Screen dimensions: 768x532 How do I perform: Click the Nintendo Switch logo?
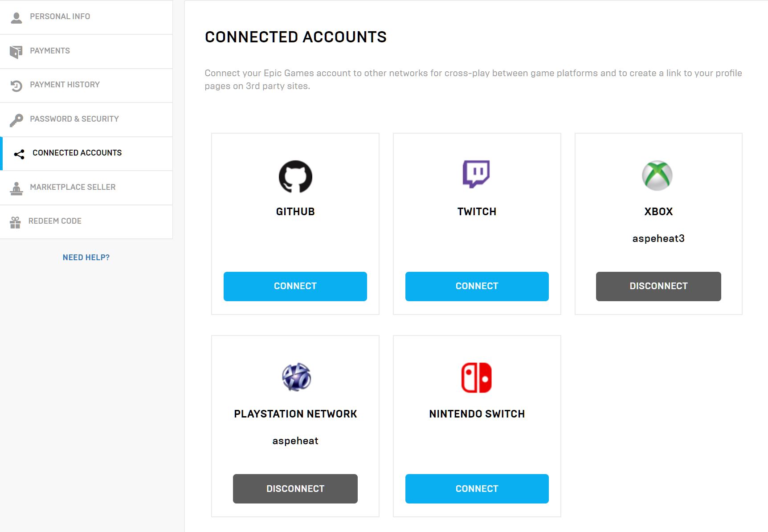pos(476,377)
